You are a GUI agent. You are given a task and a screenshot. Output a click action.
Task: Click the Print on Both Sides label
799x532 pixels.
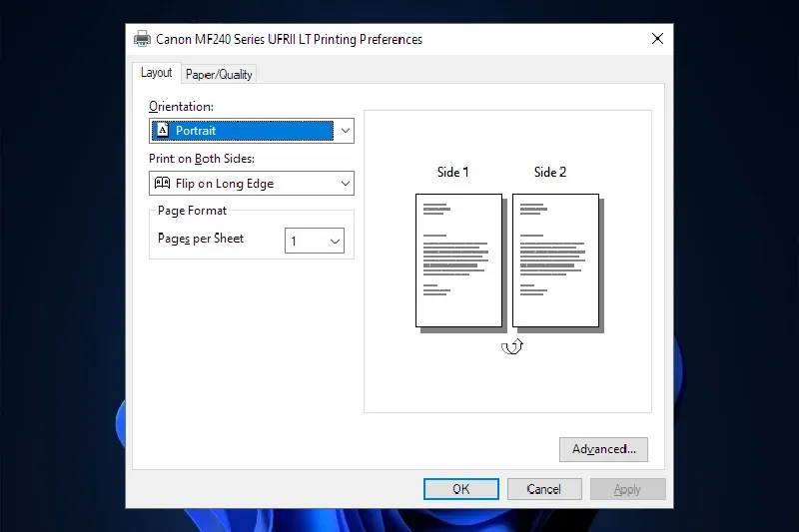coord(202,159)
